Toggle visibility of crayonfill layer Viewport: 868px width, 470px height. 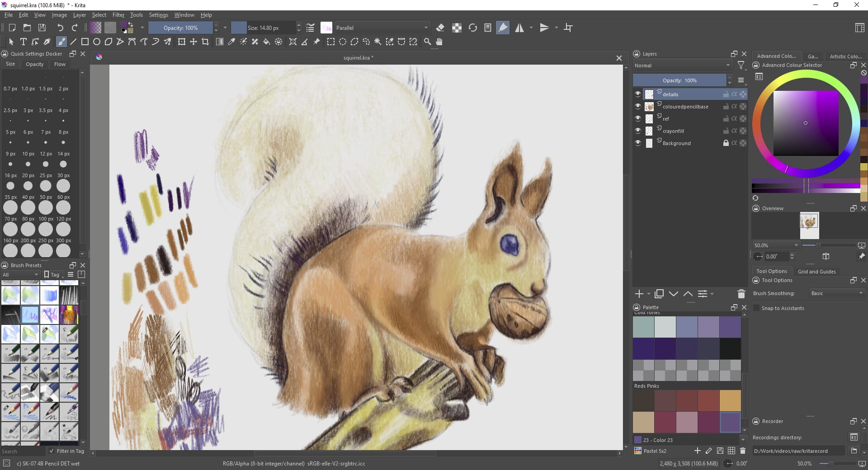637,131
